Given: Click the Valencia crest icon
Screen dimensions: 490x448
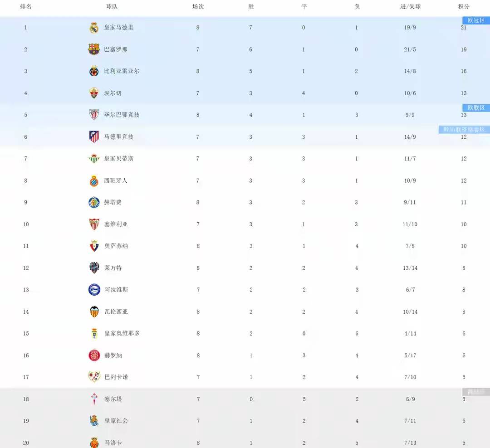Looking at the screenshot, I should coord(94,312).
